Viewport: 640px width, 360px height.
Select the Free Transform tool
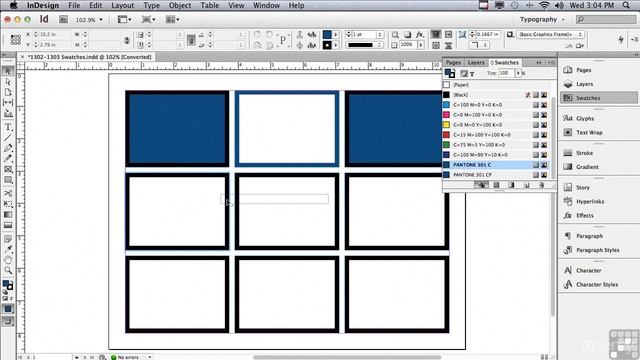(x=8, y=204)
